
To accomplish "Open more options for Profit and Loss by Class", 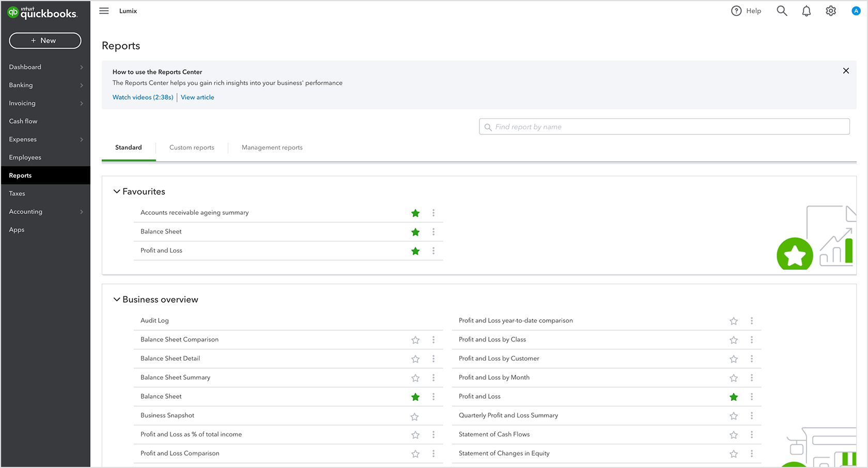I will tap(752, 340).
